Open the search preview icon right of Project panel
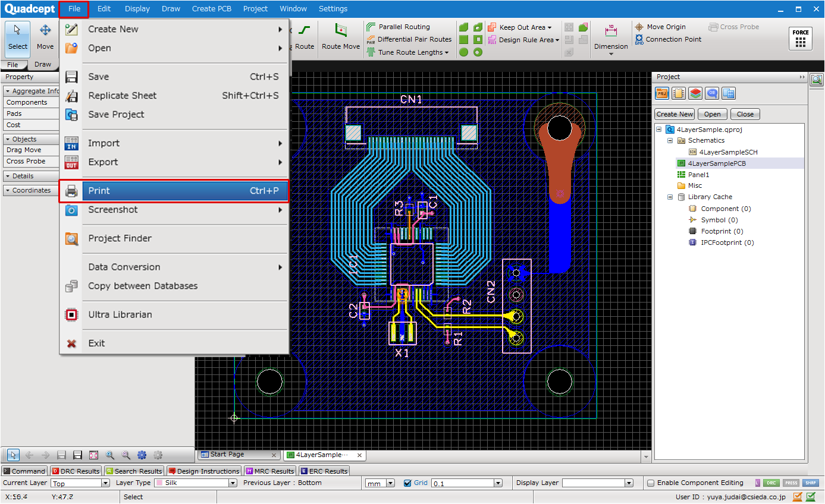825x504 pixels. [816, 79]
